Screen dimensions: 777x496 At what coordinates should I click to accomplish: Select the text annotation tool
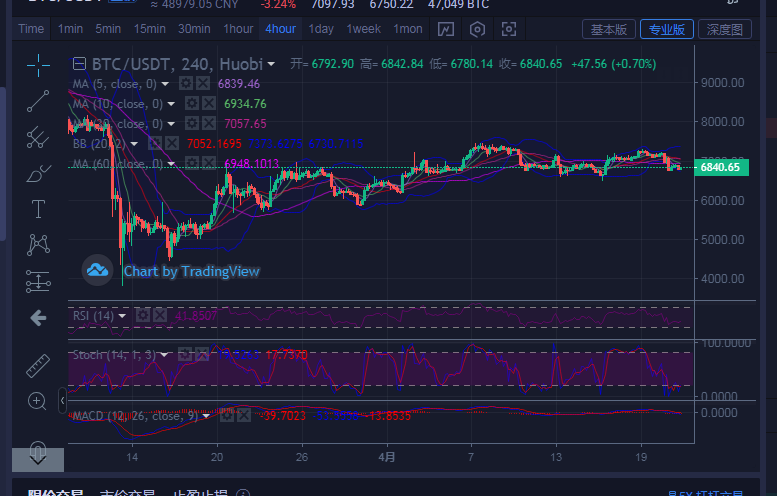click(x=38, y=209)
